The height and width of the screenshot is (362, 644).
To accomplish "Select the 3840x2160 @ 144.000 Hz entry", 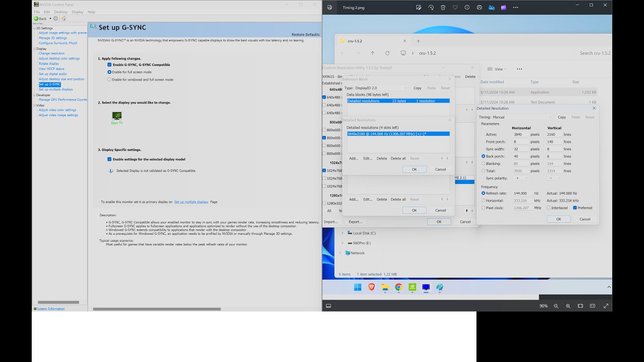I will coord(398,134).
